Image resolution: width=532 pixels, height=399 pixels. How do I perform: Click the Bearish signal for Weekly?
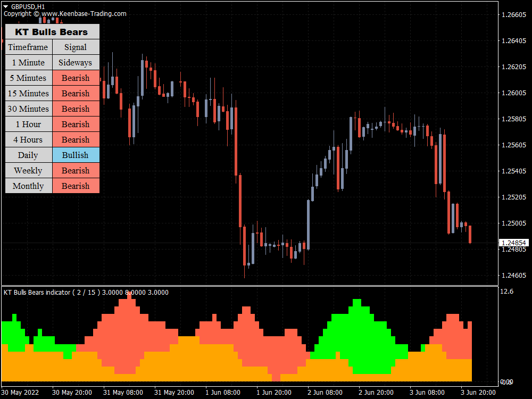click(76, 170)
